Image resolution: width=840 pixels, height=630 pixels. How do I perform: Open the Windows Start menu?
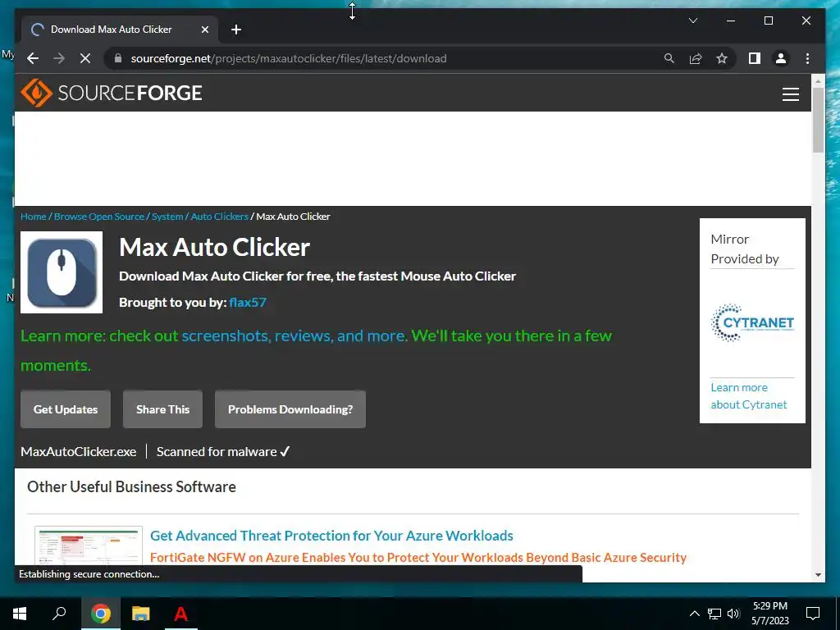pos(20,614)
